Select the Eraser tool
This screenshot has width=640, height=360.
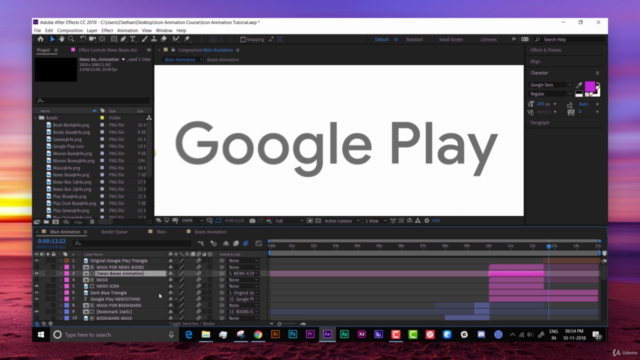point(164,39)
